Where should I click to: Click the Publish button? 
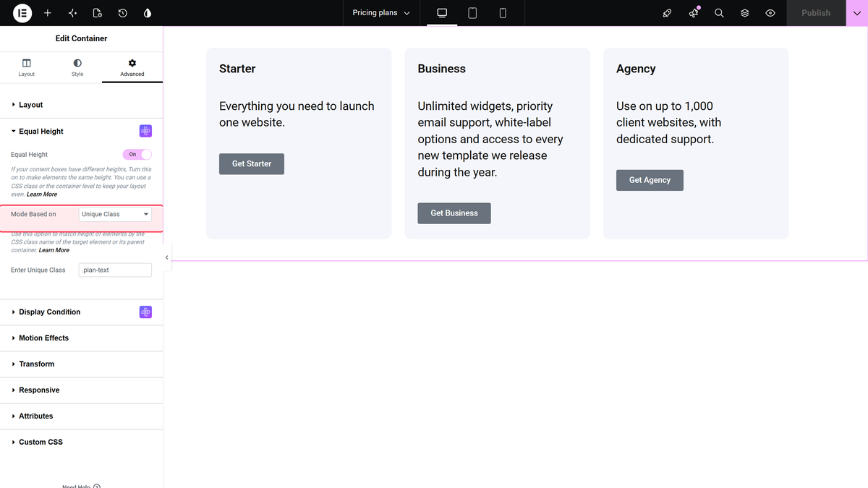click(x=816, y=13)
